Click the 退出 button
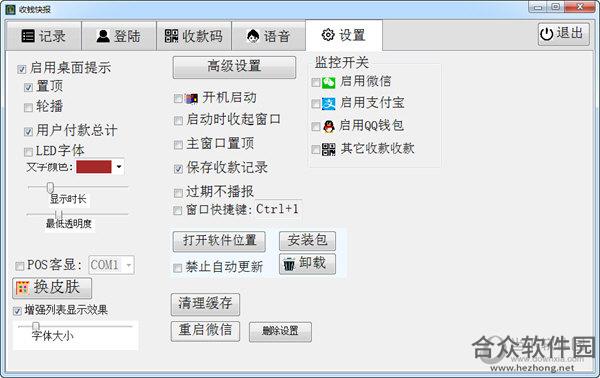Viewport: 600px width, 378px height. tap(563, 34)
